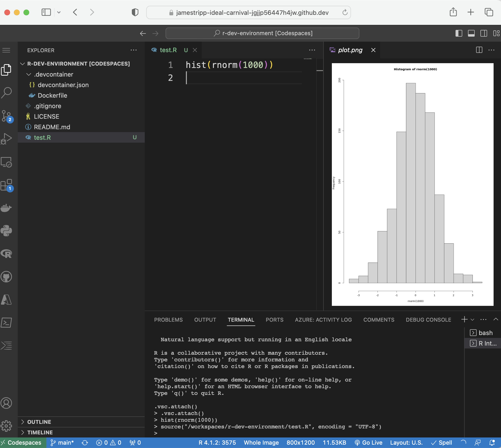Open the GitHub sidebar icon
Screen dimensions: 501x448
point(6,277)
